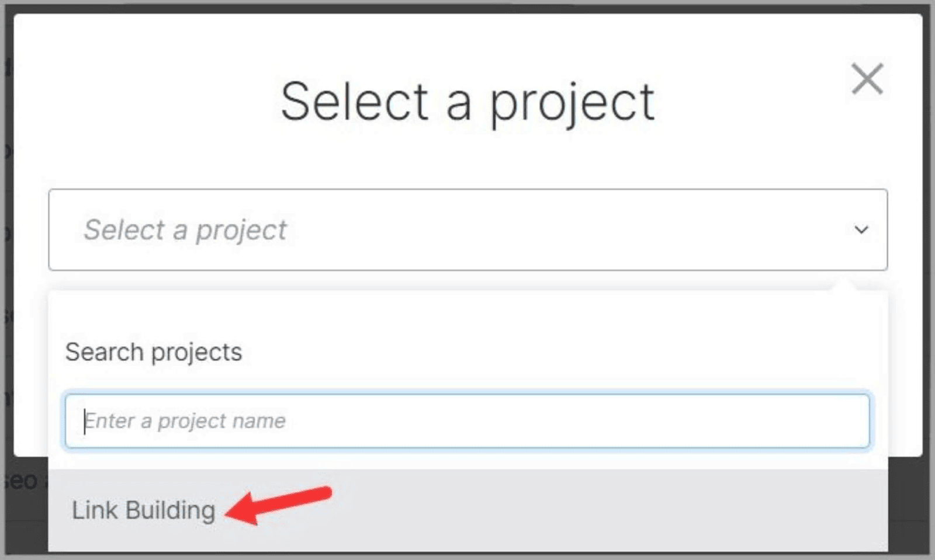Click the "Search projects" label
This screenshot has height=560, width=935.
(x=153, y=351)
